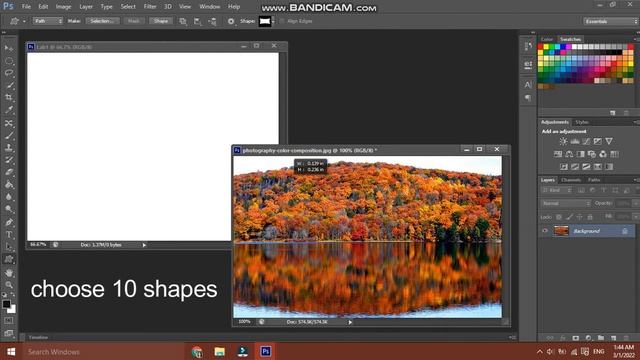The width and height of the screenshot is (640, 360).
Task: Select the Lasso tool
Action: (x=9, y=73)
